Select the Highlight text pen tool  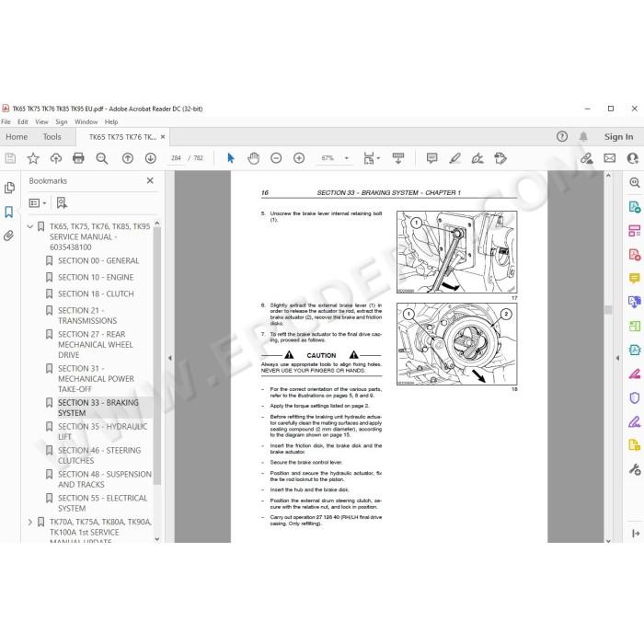tap(454, 158)
